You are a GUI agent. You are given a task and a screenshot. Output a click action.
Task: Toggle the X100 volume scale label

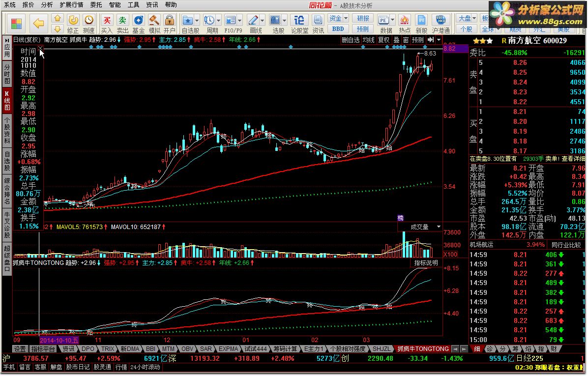point(450,255)
